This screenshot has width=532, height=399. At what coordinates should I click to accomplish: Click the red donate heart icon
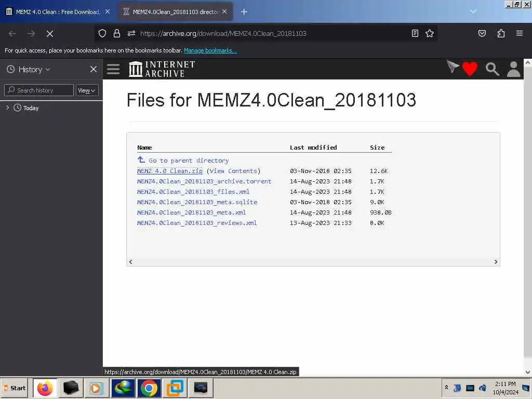tap(470, 69)
